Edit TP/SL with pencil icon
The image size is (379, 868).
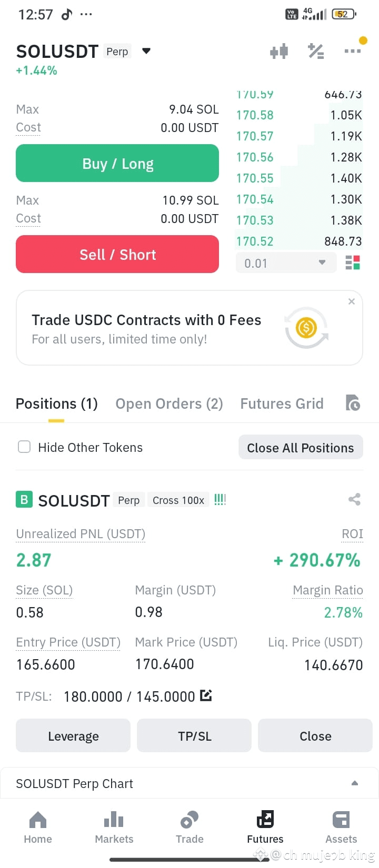(206, 695)
